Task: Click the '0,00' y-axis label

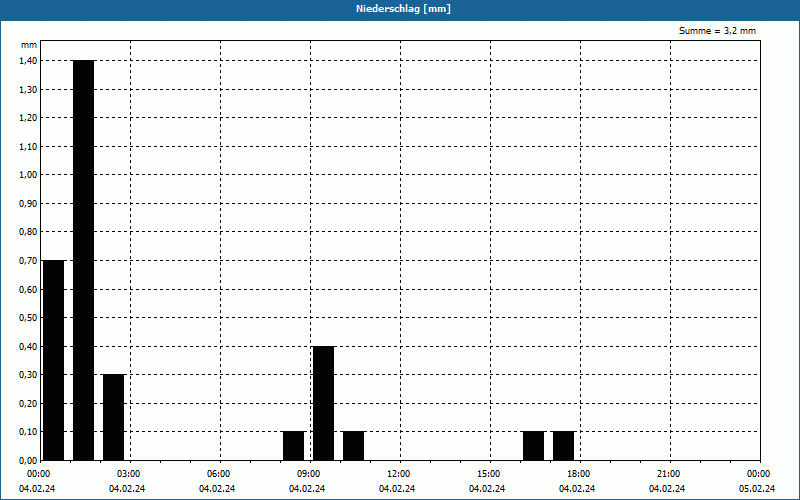Action: tap(28, 461)
